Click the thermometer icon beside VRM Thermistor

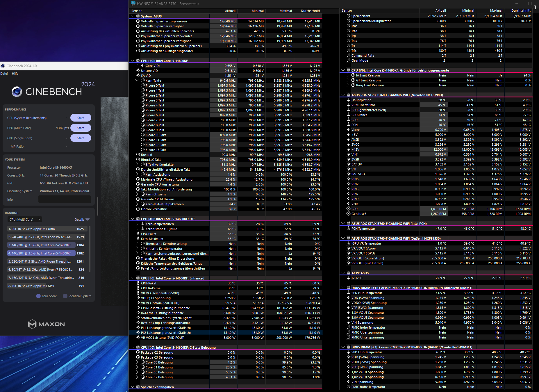[349, 105]
